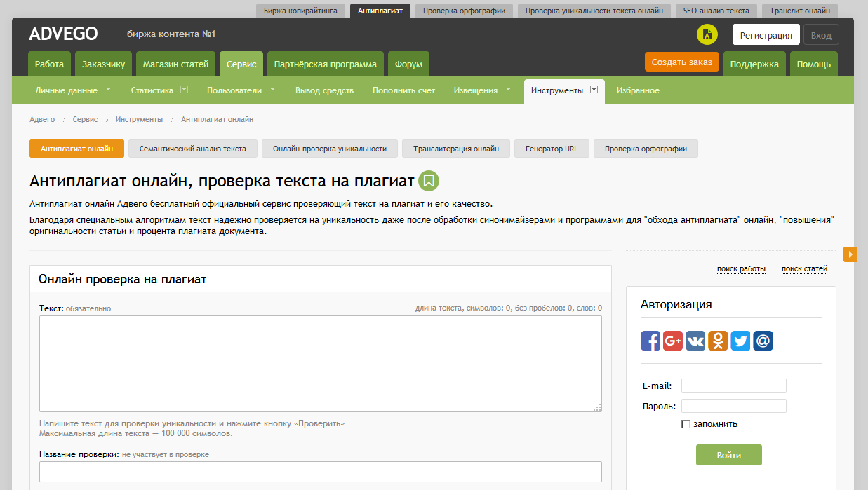Screen dimensions: 868x490
Task: Open Онлайн-проверка уникальности tool
Action: pyautogui.click(x=330, y=149)
